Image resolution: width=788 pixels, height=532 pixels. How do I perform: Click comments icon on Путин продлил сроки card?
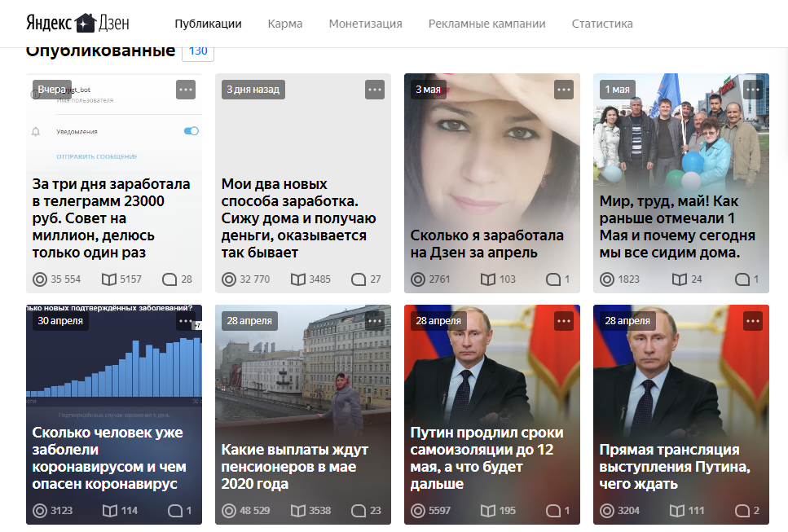[x=553, y=511]
